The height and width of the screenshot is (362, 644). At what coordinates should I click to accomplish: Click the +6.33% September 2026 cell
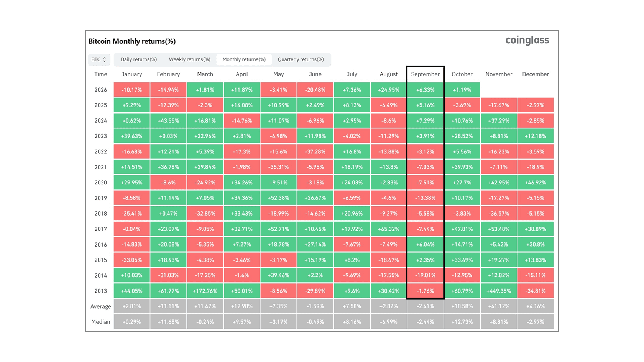pyautogui.click(x=426, y=90)
